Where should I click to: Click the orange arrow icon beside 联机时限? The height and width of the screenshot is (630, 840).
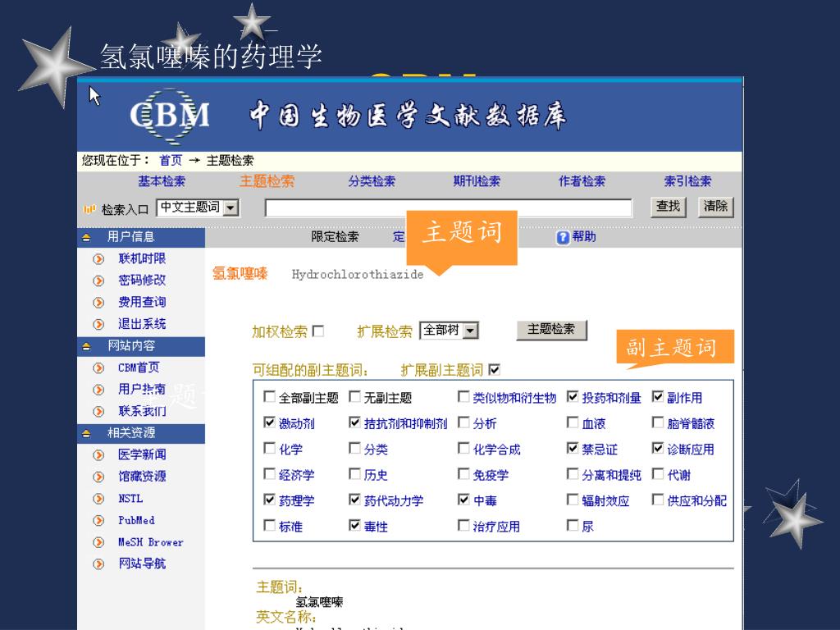tap(98, 259)
